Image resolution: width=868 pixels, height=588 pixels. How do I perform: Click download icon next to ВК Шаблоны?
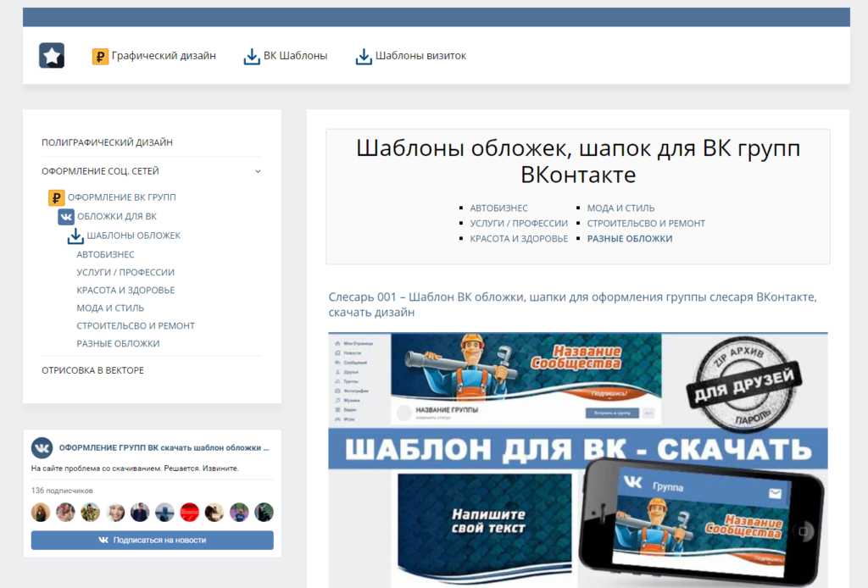click(x=252, y=56)
